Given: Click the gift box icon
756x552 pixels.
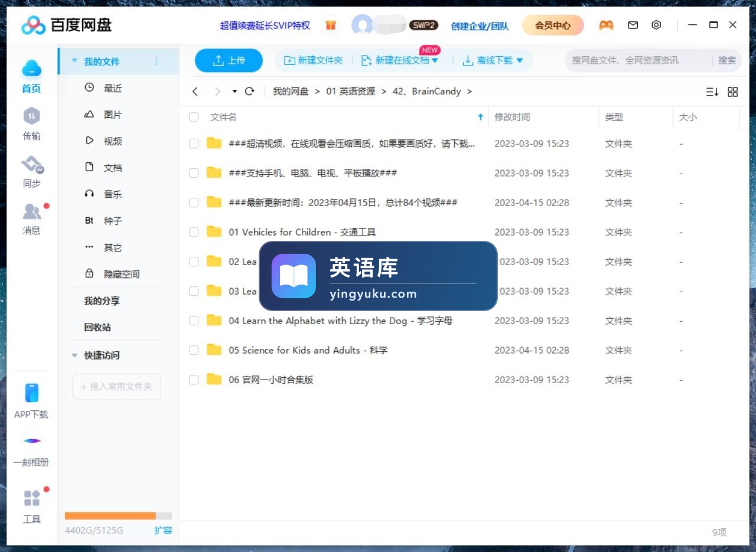Looking at the screenshot, I should [x=331, y=25].
